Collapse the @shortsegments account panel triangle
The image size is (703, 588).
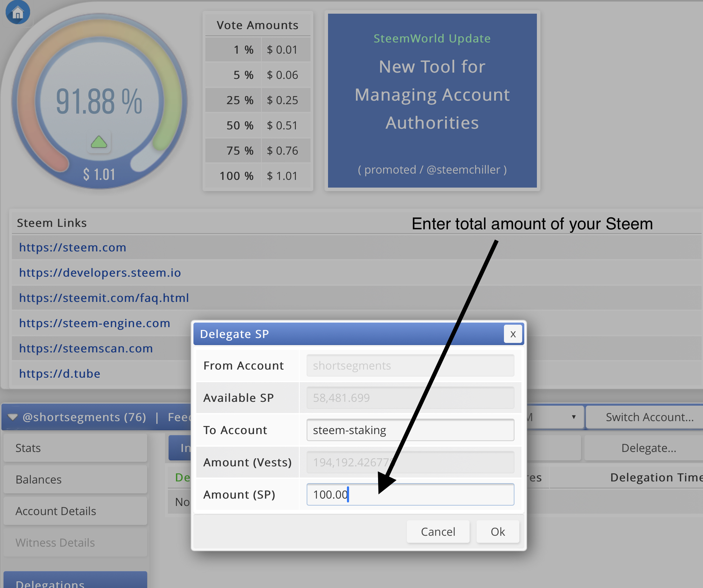click(13, 417)
